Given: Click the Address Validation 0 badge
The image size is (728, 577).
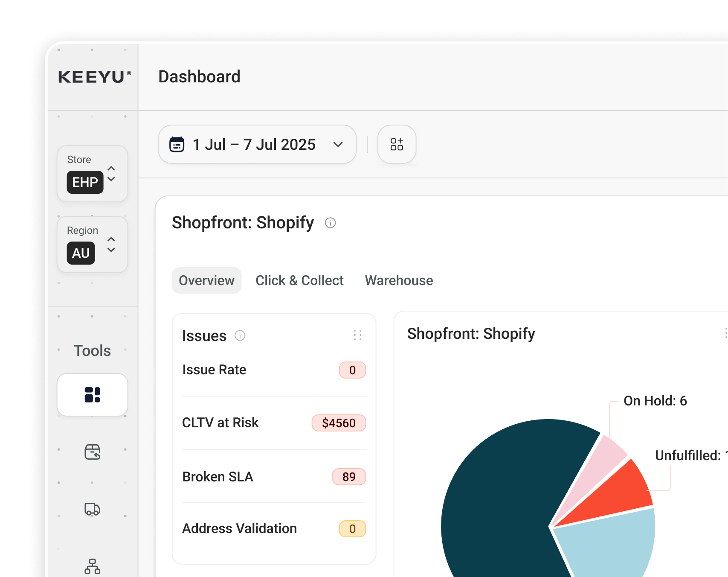Looking at the screenshot, I should (x=352, y=529).
